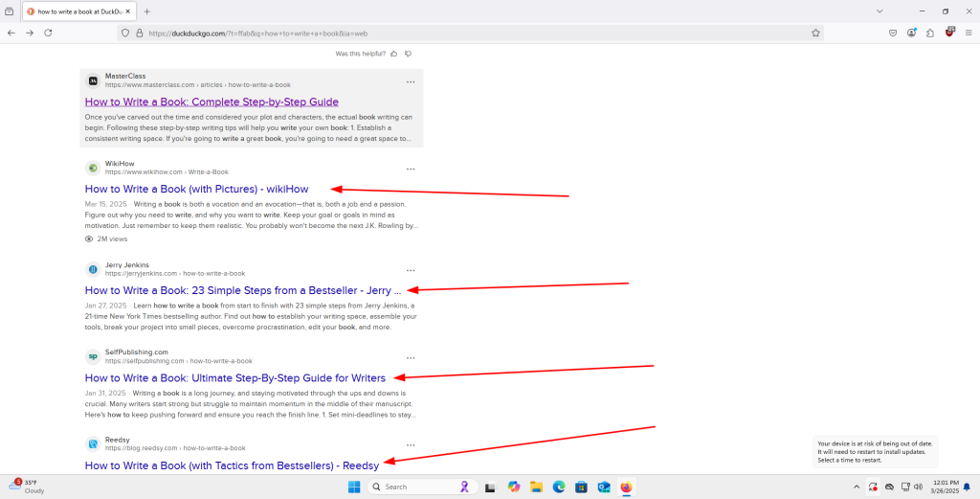Open the extensions puzzle icon
Viewport: 980px width, 499px height.
pyautogui.click(x=930, y=34)
